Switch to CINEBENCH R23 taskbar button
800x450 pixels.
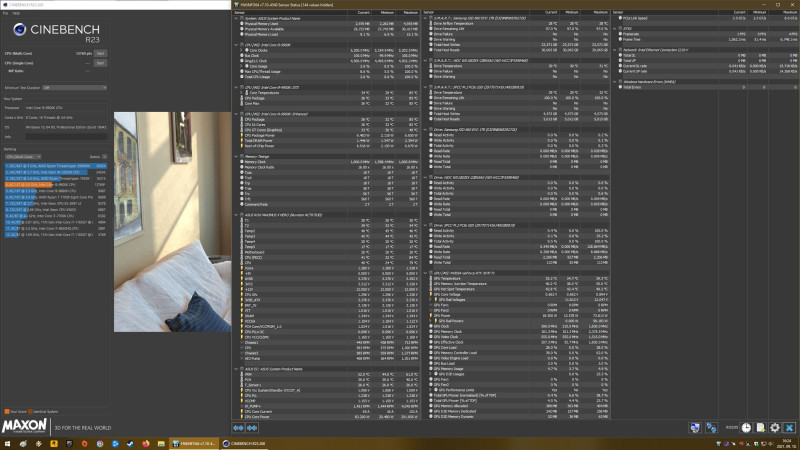click(244, 443)
